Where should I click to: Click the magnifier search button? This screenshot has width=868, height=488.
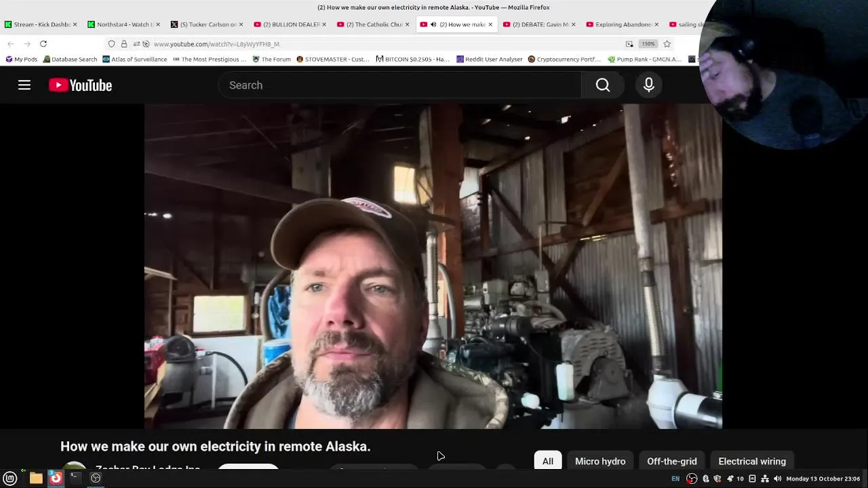coord(603,85)
